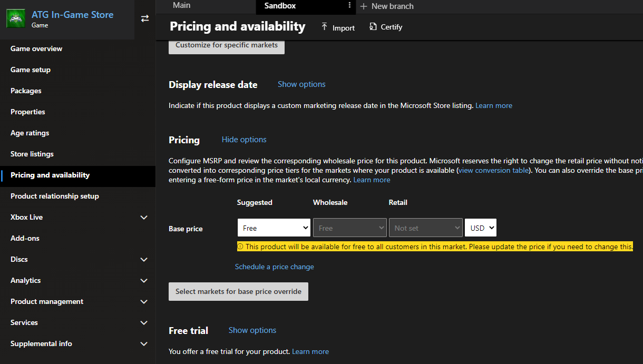The width and height of the screenshot is (643, 364).
Task: Click Schedule a price change
Action: [274, 267]
